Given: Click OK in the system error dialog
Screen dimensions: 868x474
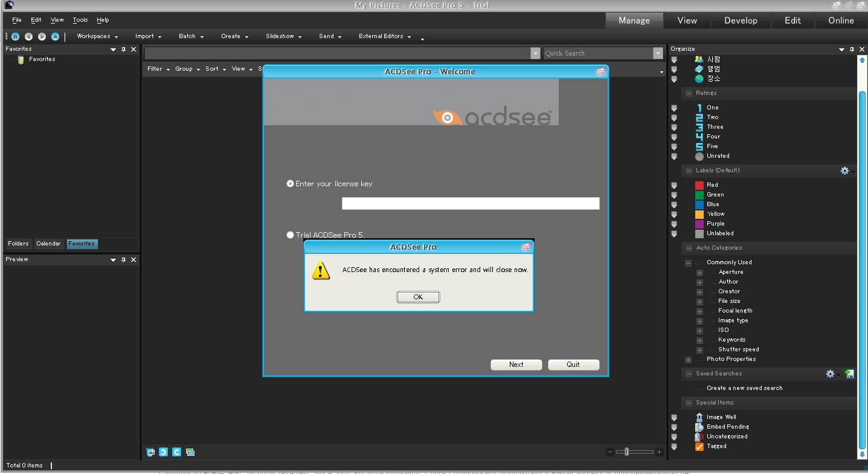Looking at the screenshot, I should (418, 297).
